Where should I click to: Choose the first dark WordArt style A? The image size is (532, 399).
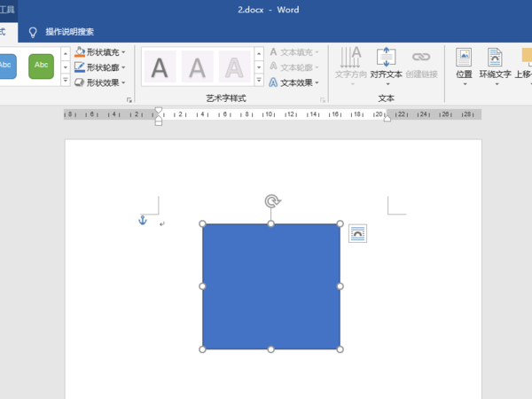160,66
